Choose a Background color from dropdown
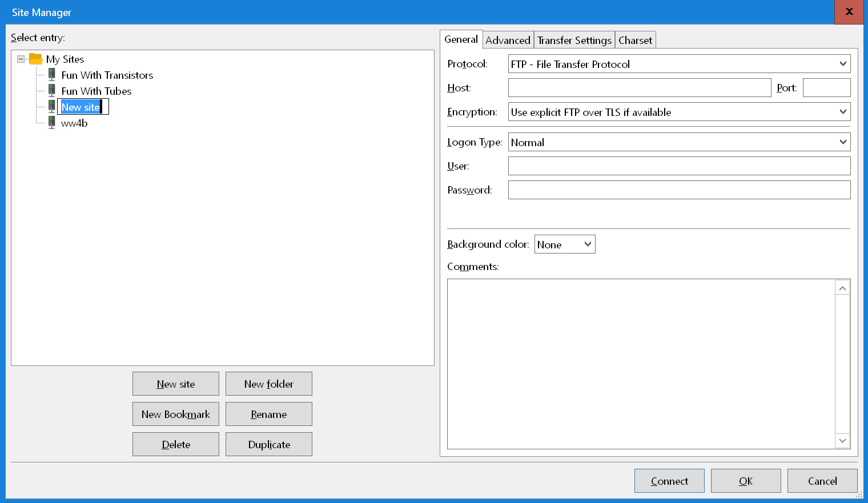Screen dimensions: 868x503 click(564, 244)
